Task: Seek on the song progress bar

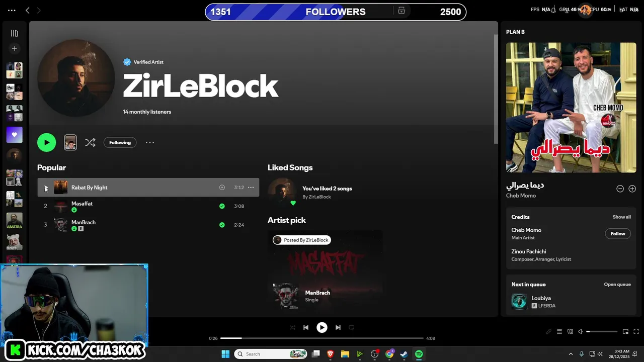Action: 322,338
